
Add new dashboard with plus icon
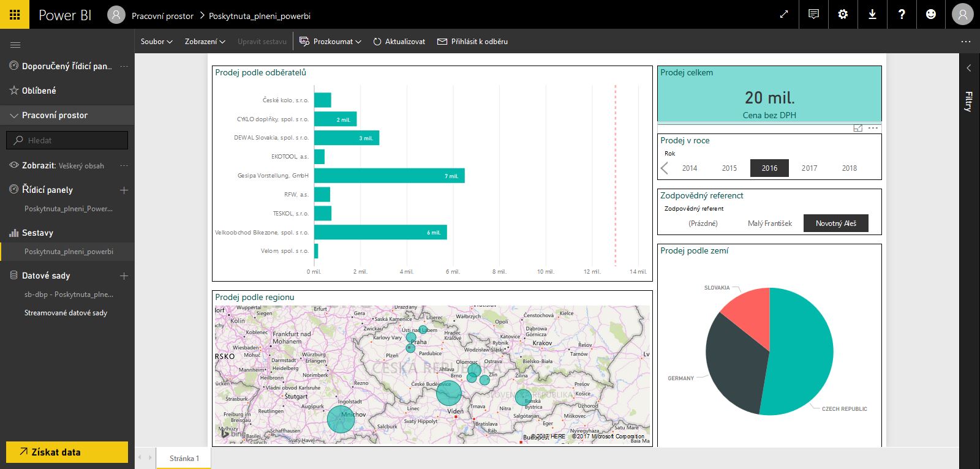[x=124, y=190]
